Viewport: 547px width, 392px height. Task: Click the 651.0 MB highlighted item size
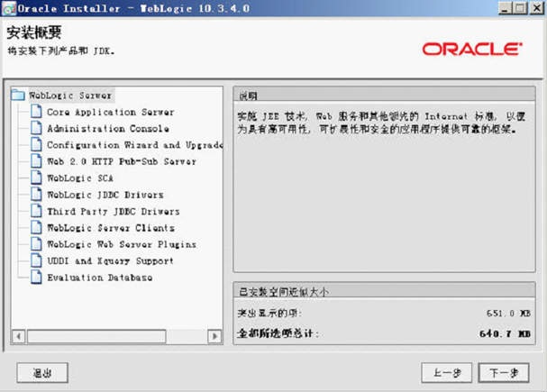(x=508, y=314)
